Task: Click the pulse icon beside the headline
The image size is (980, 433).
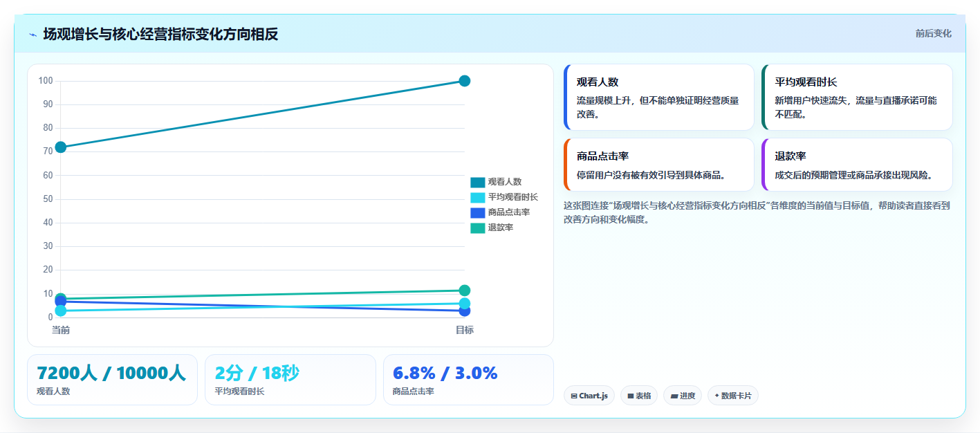Action: pyautogui.click(x=33, y=35)
